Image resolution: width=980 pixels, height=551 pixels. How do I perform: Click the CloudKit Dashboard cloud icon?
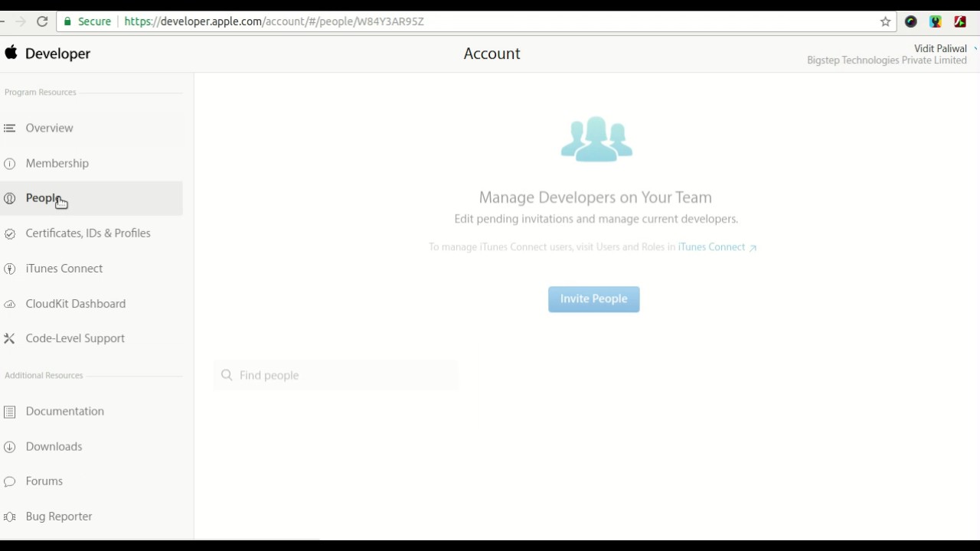point(9,304)
